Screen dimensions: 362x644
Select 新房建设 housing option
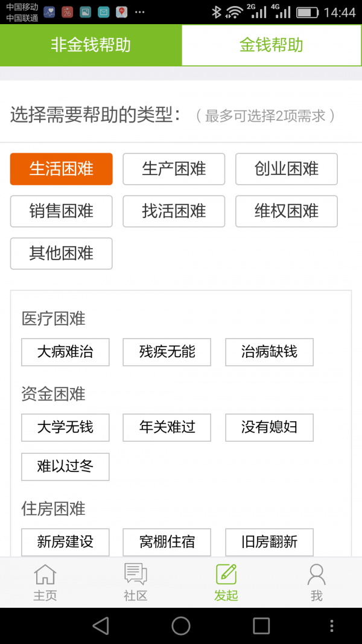pos(65,542)
